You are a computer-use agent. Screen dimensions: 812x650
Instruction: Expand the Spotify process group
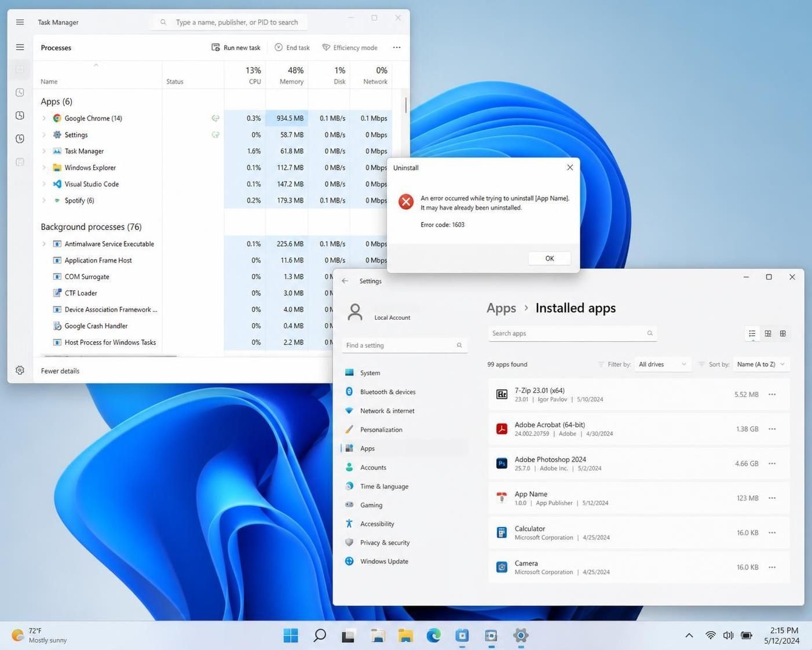[x=44, y=200]
